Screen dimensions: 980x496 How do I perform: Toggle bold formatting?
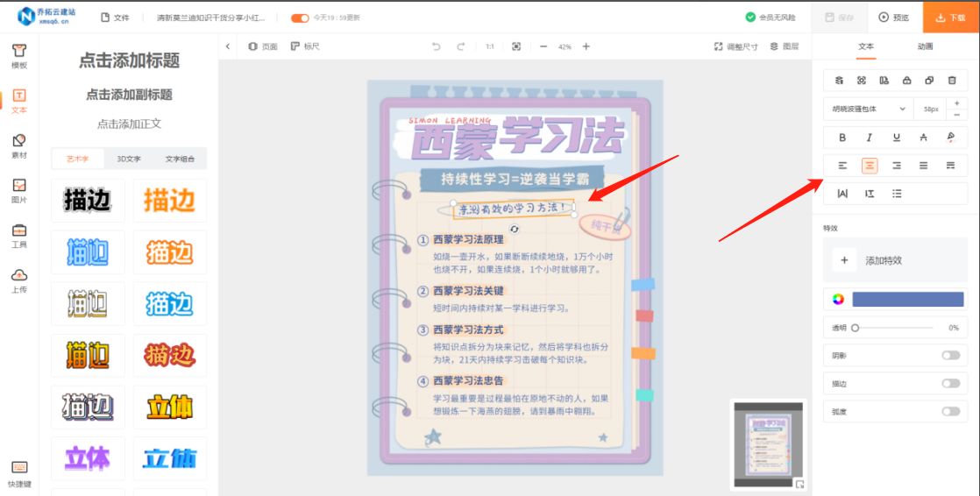[x=842, y=138]
